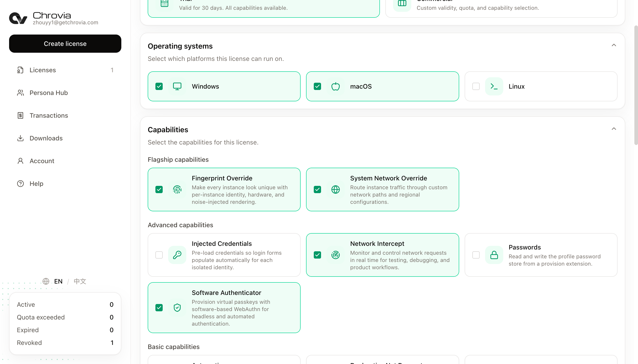Click the globe language icon in sidebar

pos(46,281)
